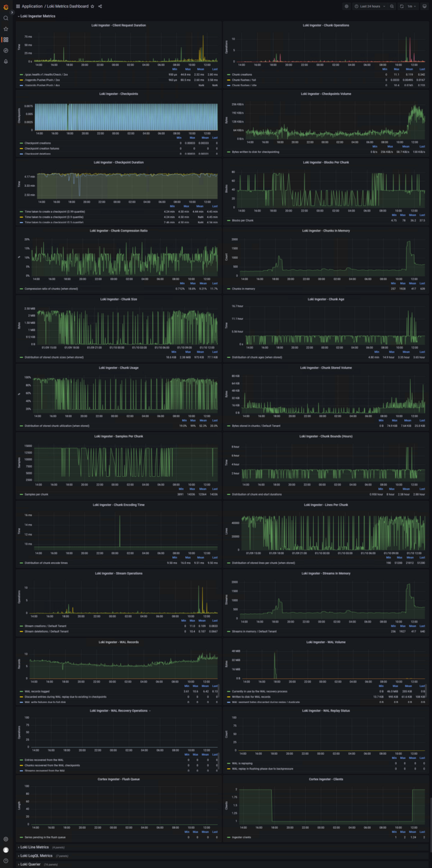Toggle Chunks in memory legend series

click(244, 289)
